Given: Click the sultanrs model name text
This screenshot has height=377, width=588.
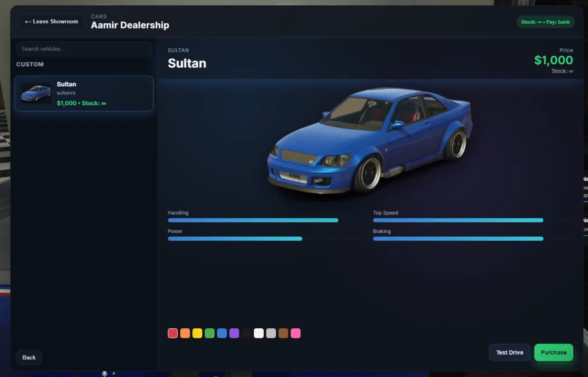Looking at the screenshot, I should tap(66, 93).
